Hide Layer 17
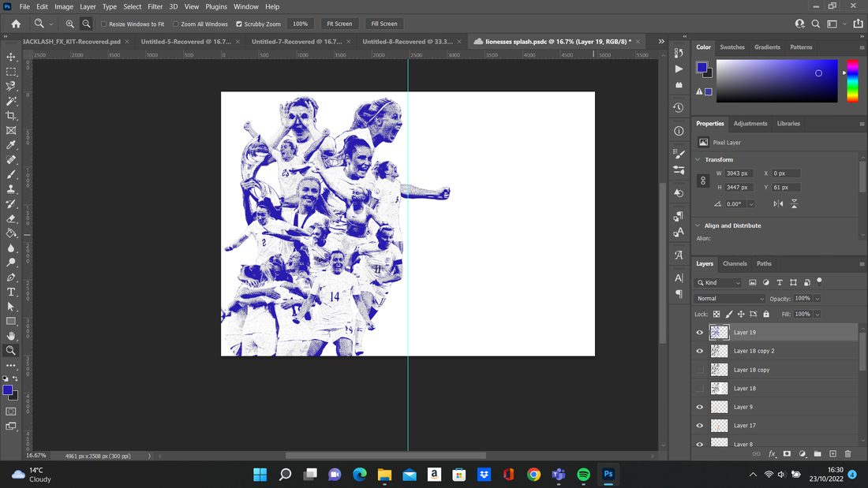 coord(700,426)
